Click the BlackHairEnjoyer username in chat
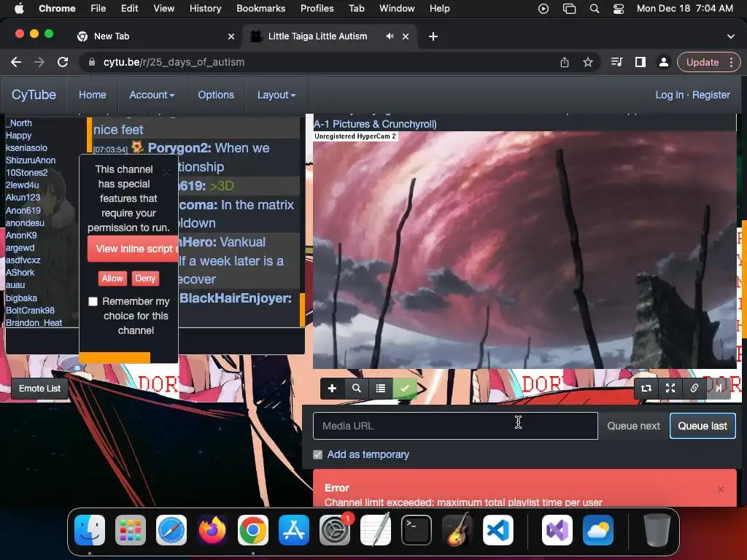 236,298
